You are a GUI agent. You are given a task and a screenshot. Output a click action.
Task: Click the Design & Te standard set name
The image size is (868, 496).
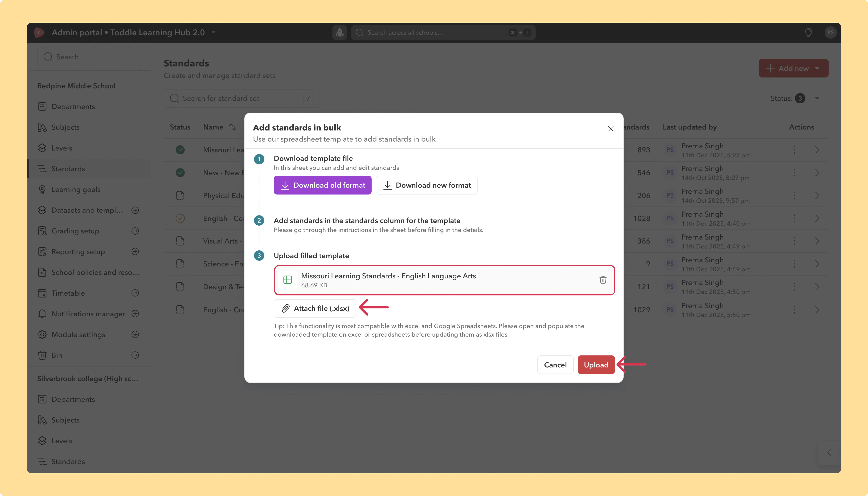pos(223,287)
